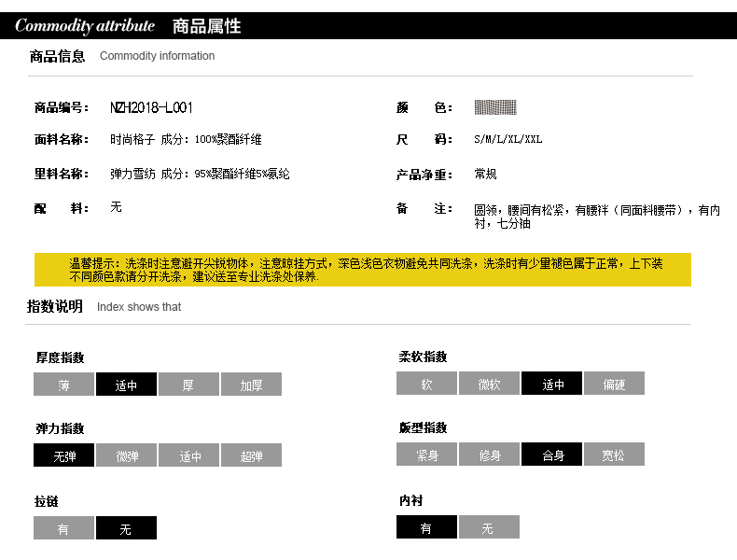Select 合身 fit option
This screenshot has height=560, width=737.
coord(551,455)
